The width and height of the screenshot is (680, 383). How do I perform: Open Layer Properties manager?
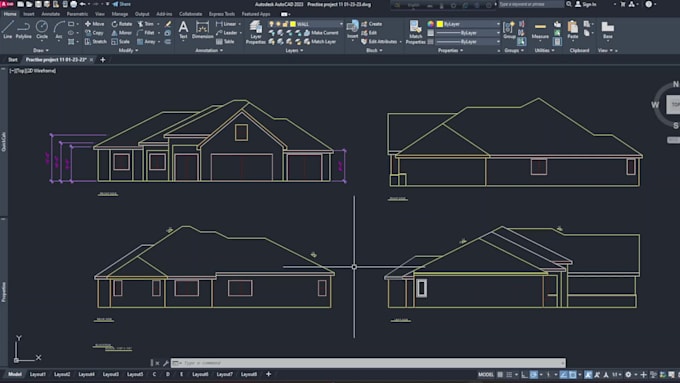point(255,33)
